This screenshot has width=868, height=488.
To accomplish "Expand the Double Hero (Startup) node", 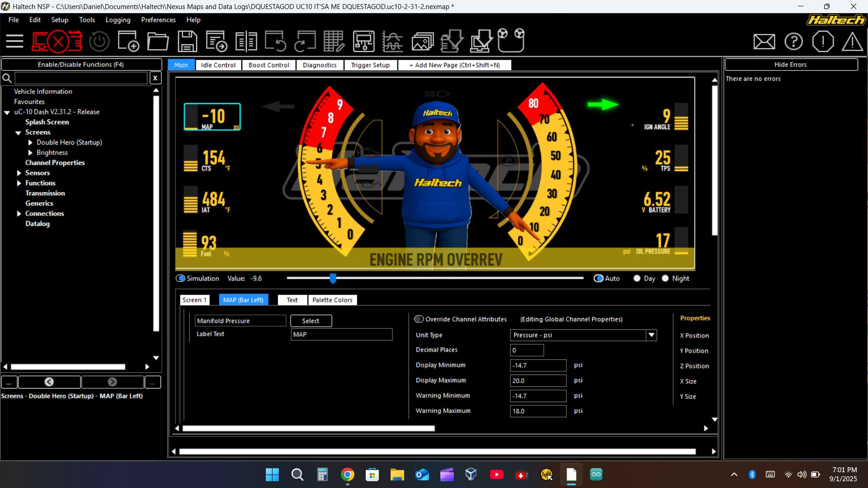I will (x=30, y=142).
